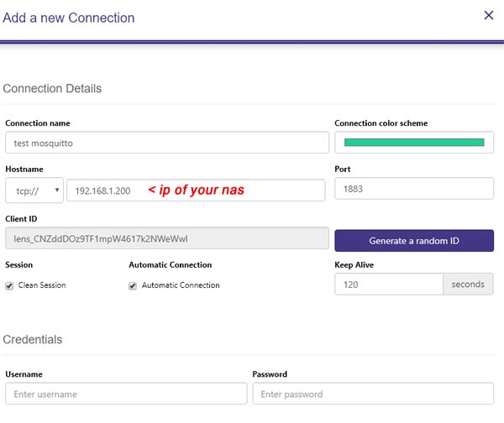Image resolution: width=504 pixels, height=423 pixels.
Task: Toggle the Automatic Connection checkbox
Action: point(133,285)
